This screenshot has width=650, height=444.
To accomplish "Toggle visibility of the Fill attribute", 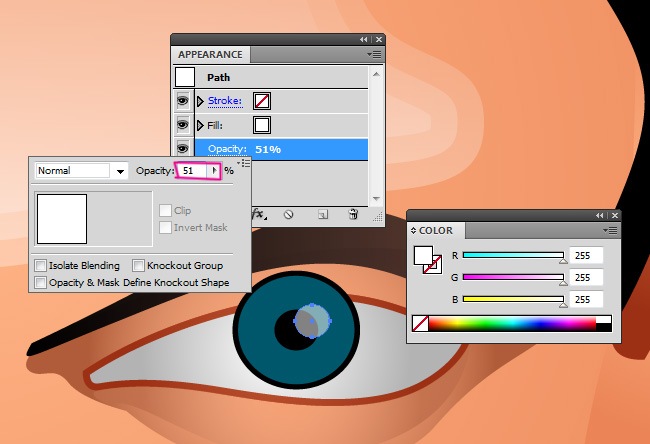I will (182, 125).
